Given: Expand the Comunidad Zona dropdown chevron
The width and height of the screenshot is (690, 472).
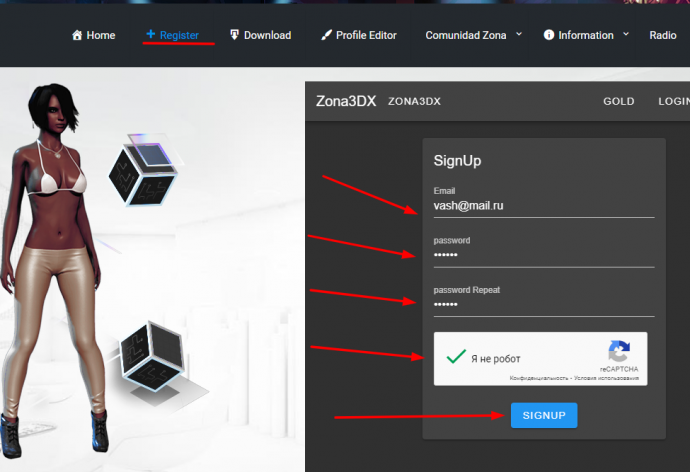Looking at the screenshot, I should coord(518,34).
